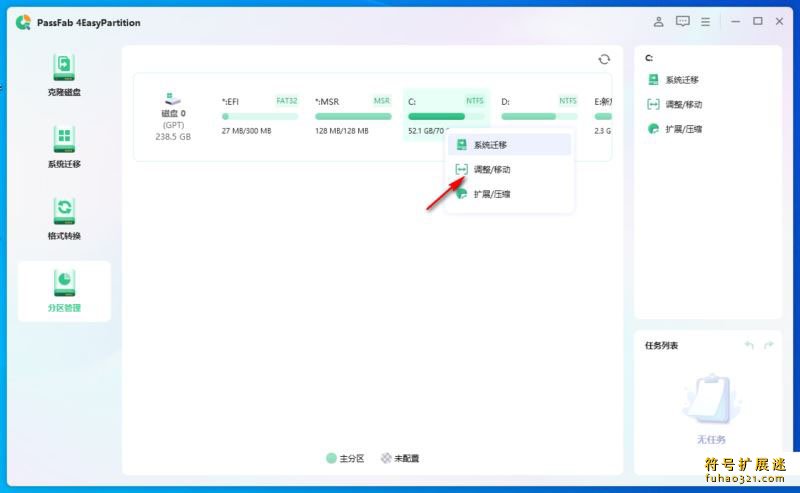Select the *:MSR partition
The image size is (800, 493).
pyautogui.click(x=353, y=115)
